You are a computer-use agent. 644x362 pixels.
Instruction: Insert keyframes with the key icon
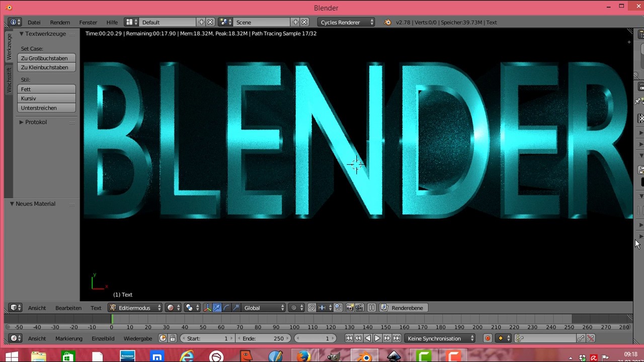(x=581, y=338)
